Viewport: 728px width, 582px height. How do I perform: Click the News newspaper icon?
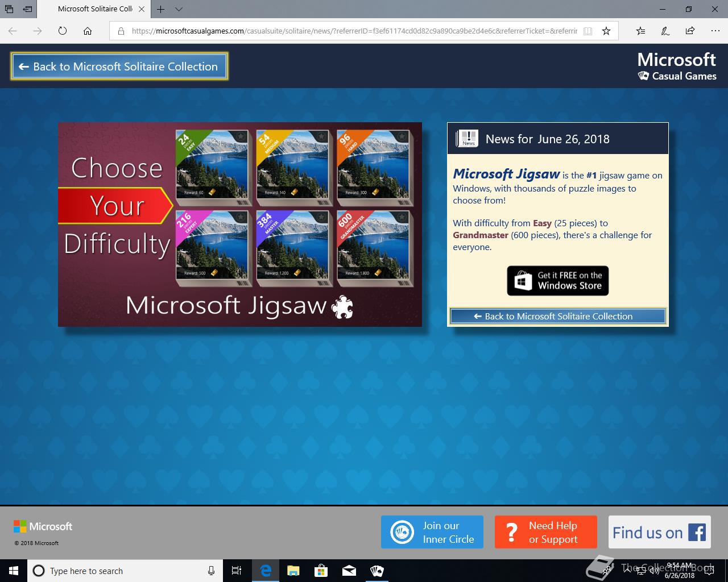[x=468, y=139]
